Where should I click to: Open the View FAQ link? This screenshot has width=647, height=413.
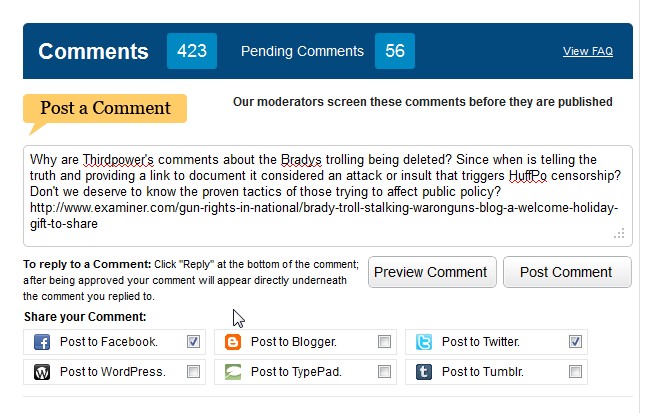click(x=588, y=51)
